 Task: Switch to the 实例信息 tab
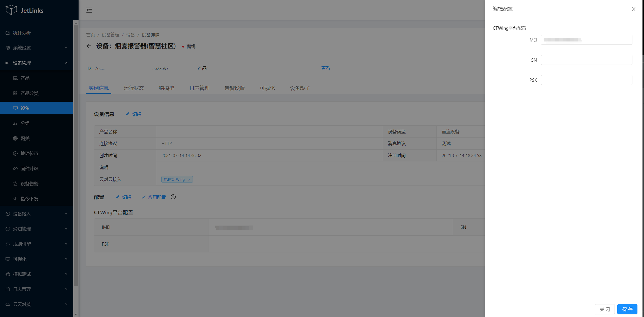click(99, 88)
